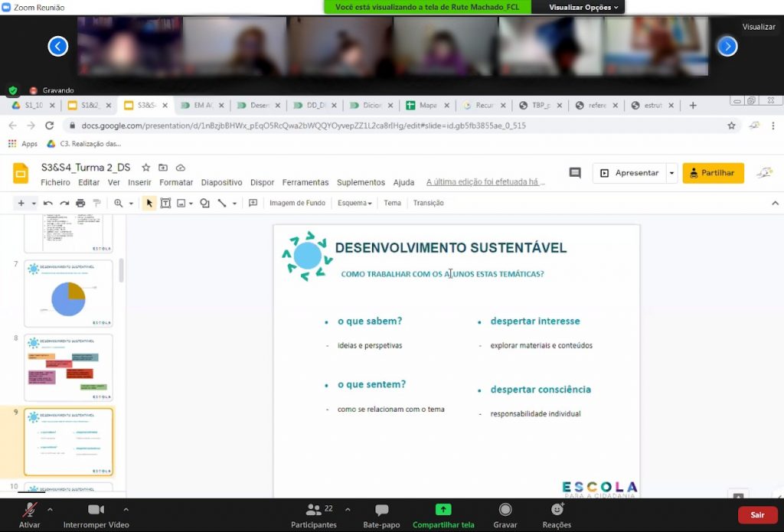Screen dimensions: 784x532
Task: Leave meeting with red Sair button
Action: point(756,515)
